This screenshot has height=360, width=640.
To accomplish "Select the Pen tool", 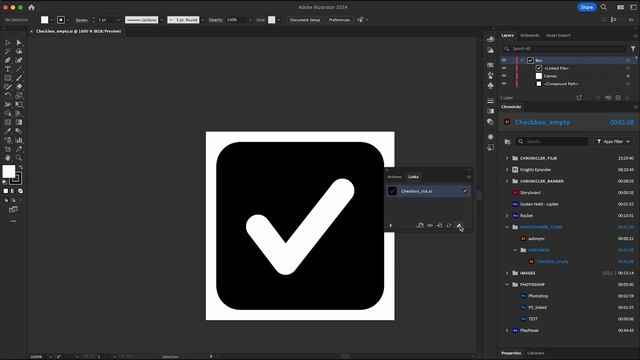I will [x=8, y=60].
